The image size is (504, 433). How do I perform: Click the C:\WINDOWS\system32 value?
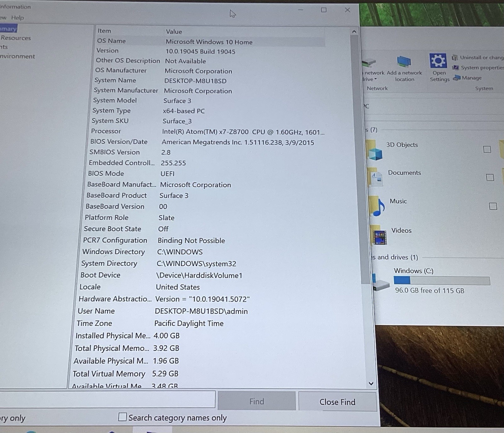196,264
